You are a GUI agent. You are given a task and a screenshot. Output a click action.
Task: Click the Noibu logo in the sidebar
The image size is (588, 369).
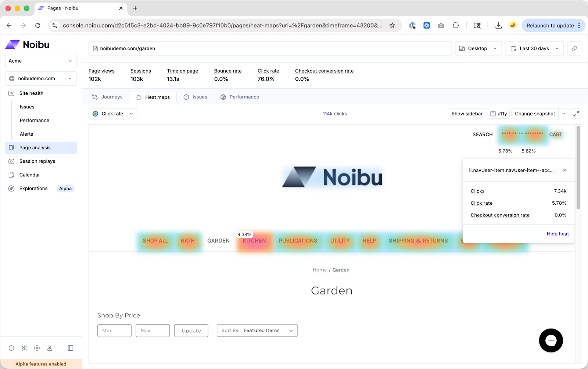(x=27, y=44)
